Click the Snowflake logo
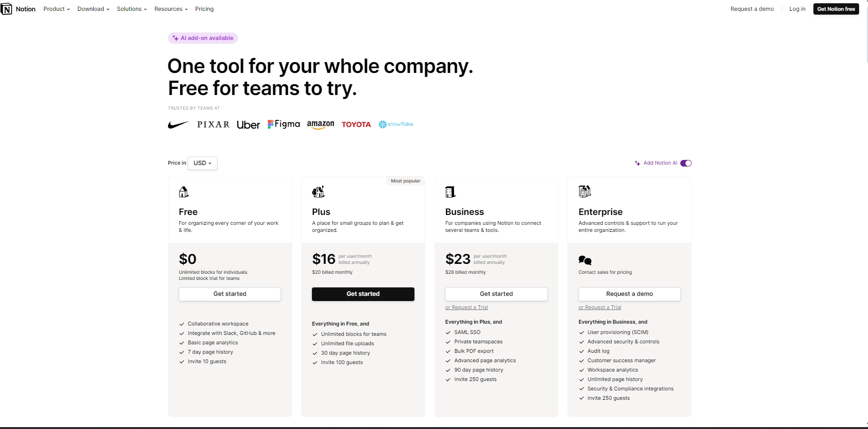Viewport: 868px width, 429px height. [396, 124]
